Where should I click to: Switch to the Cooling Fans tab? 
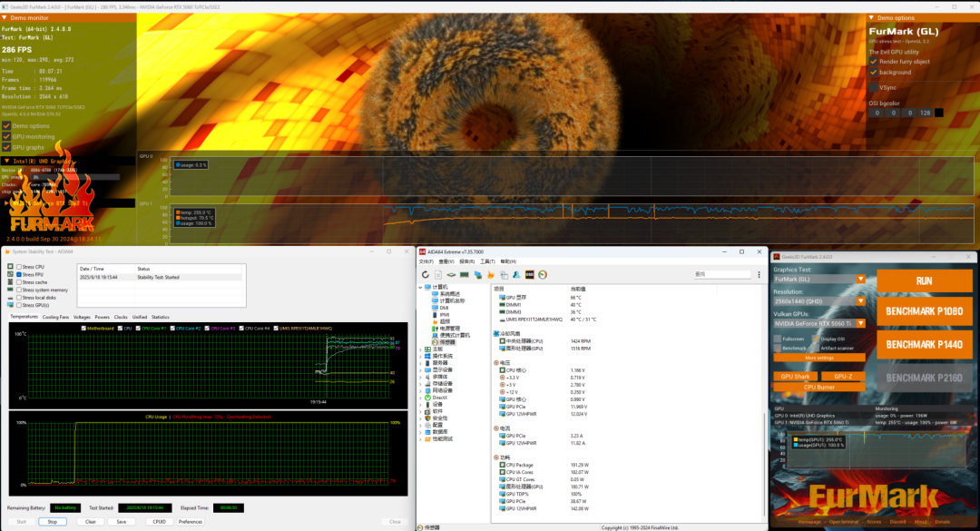[55, 317]
